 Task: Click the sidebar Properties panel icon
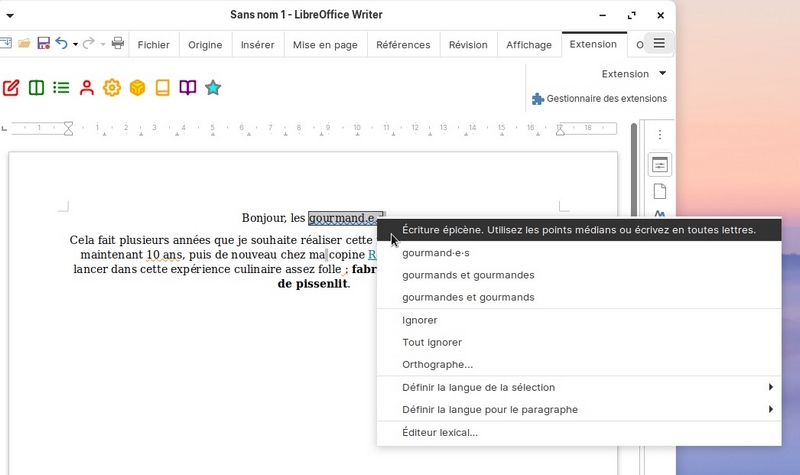659,165
